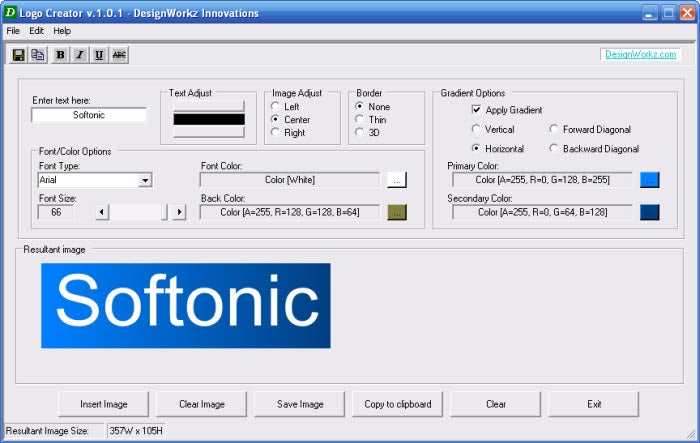Click the font size slider thumb
Viewport: 700px width, 443px height.
[164, 212]
